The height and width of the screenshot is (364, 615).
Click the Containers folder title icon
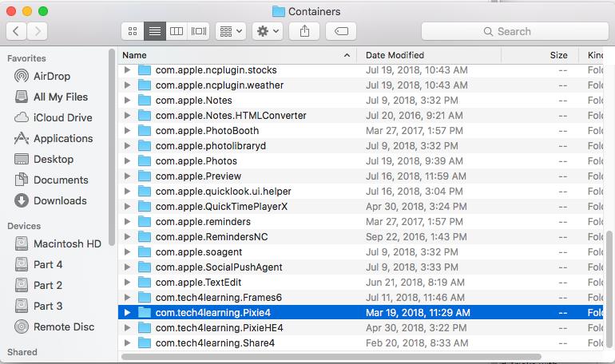tap(279, 11)
